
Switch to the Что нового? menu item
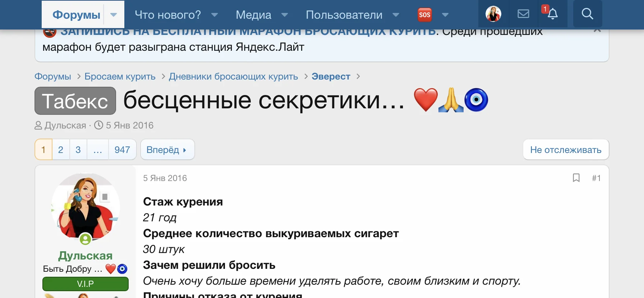coord(167,14)
